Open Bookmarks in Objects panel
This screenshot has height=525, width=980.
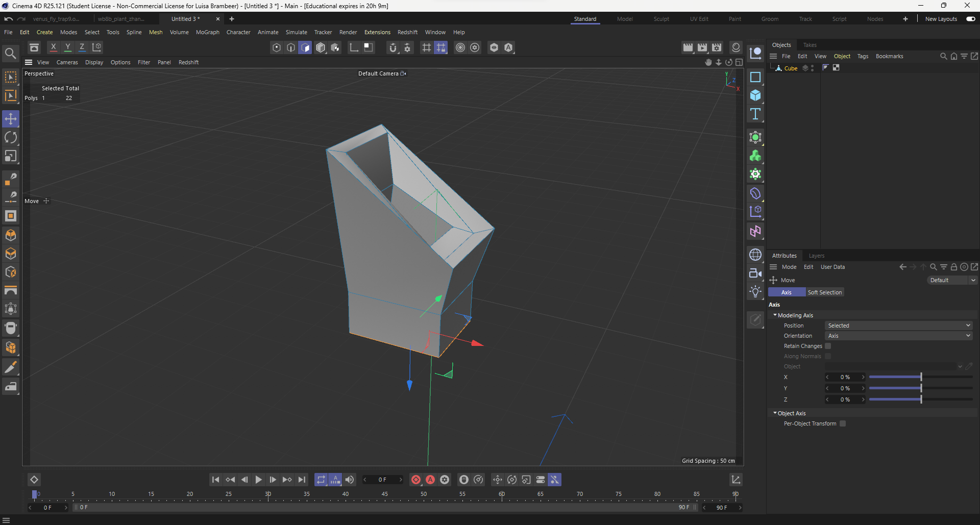coord(889,56)
